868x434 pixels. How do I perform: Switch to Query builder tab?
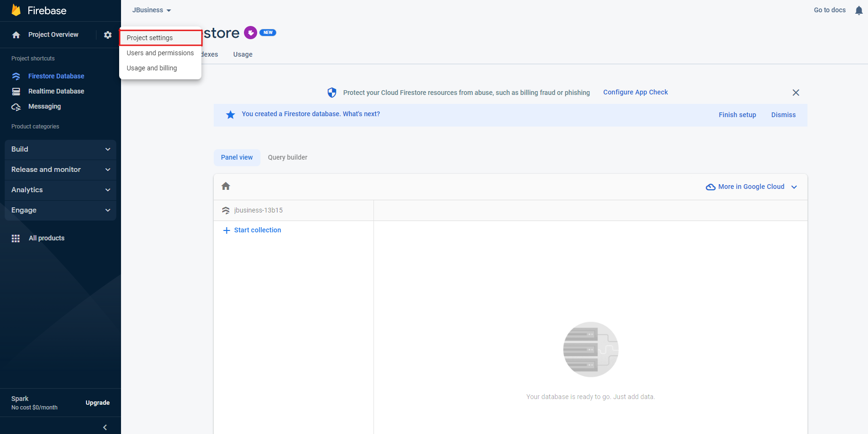coord(287,157)
